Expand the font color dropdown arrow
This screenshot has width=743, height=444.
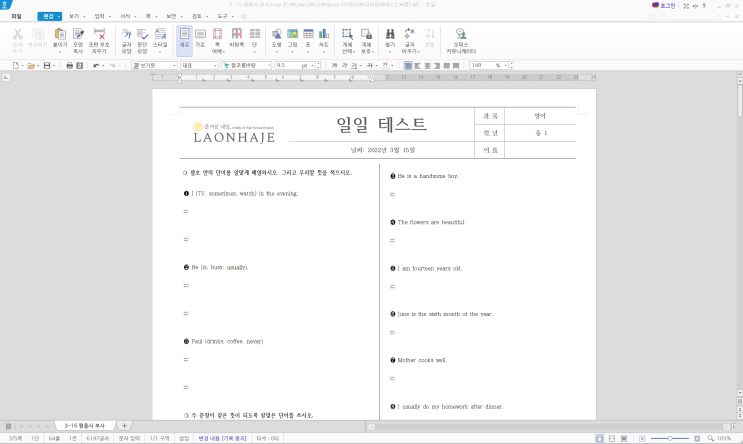click(392, 65)
